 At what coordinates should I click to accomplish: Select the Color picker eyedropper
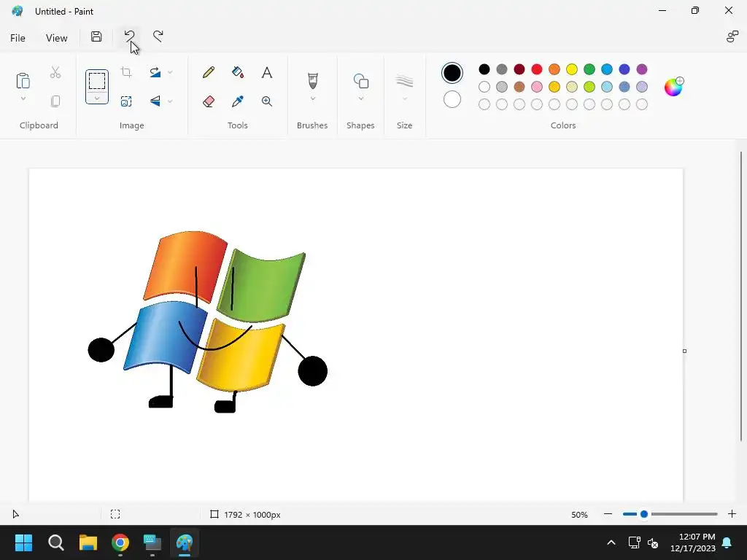[x=238, y=101]
